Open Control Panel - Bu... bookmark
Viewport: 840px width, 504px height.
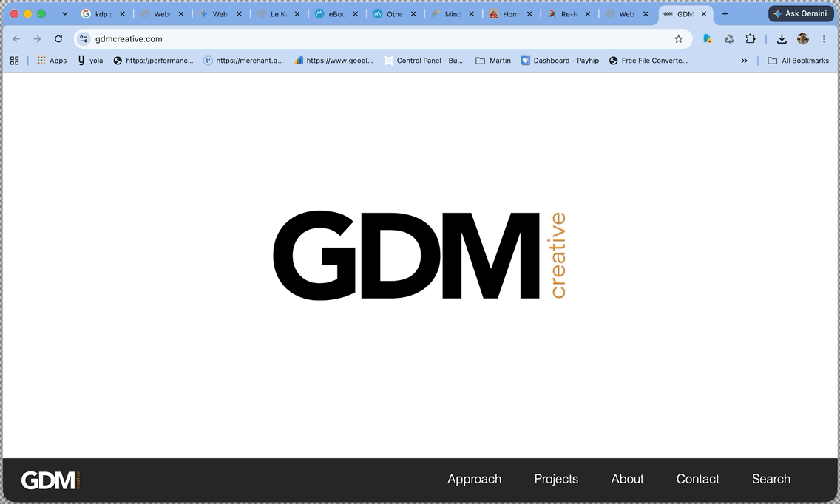423,61
